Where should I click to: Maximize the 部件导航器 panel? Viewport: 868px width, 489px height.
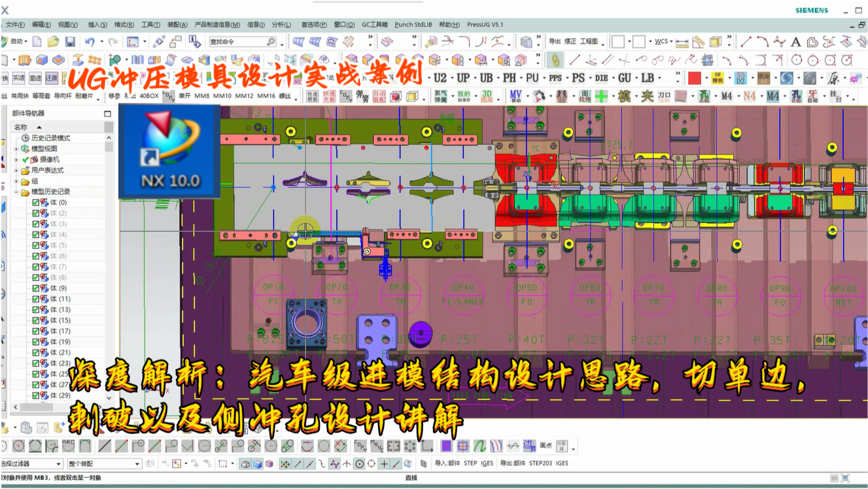point(108,114)
